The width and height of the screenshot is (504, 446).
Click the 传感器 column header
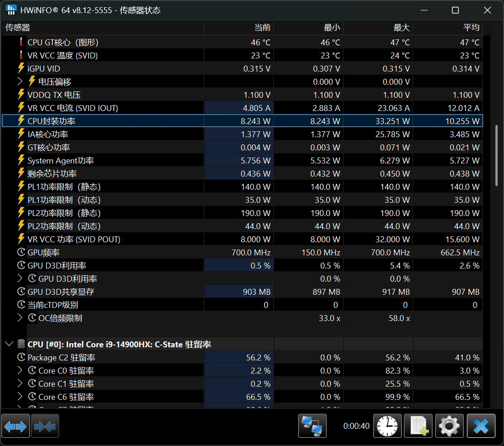click(x=103, y=28)
